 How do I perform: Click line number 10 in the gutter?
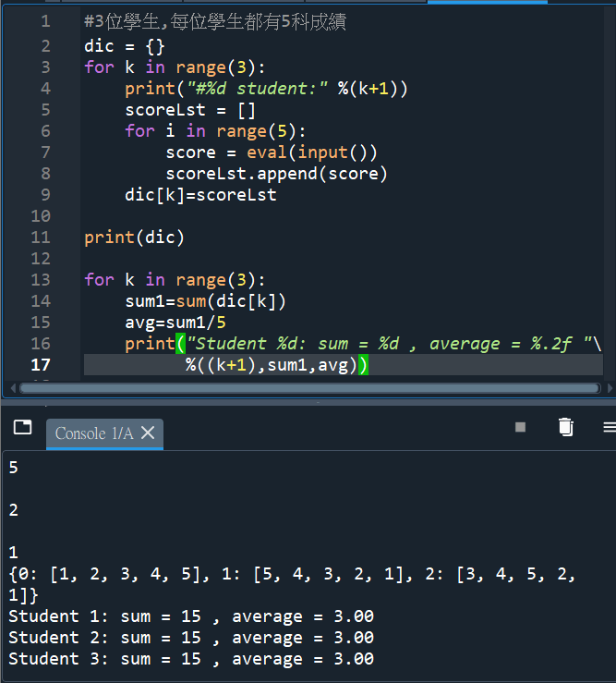pos(41,216)
